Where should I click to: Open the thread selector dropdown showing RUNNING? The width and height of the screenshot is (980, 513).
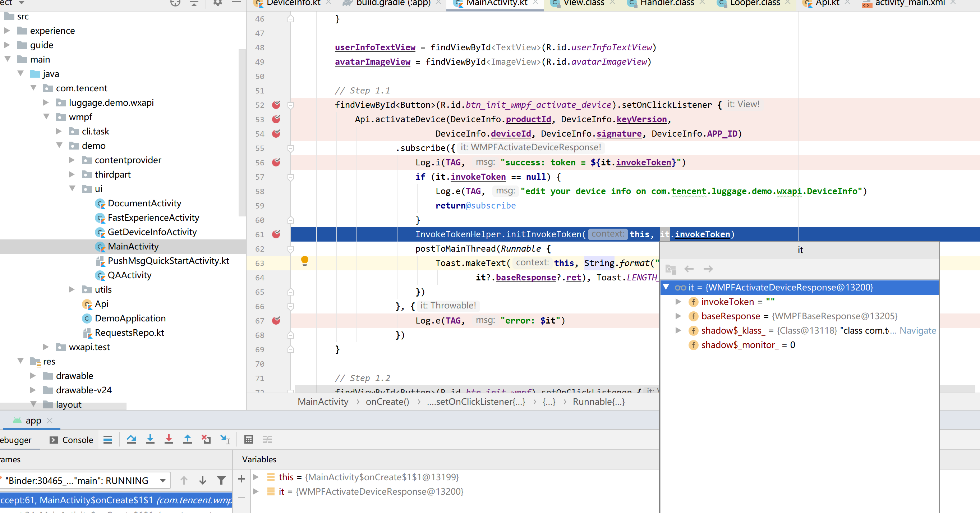(162, 480)
